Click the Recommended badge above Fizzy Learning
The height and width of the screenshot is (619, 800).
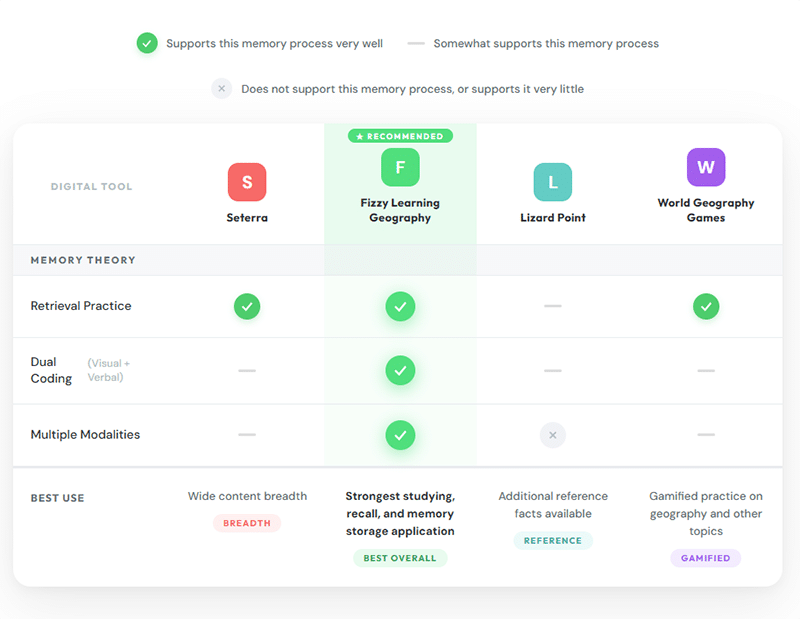click(400, 136)
